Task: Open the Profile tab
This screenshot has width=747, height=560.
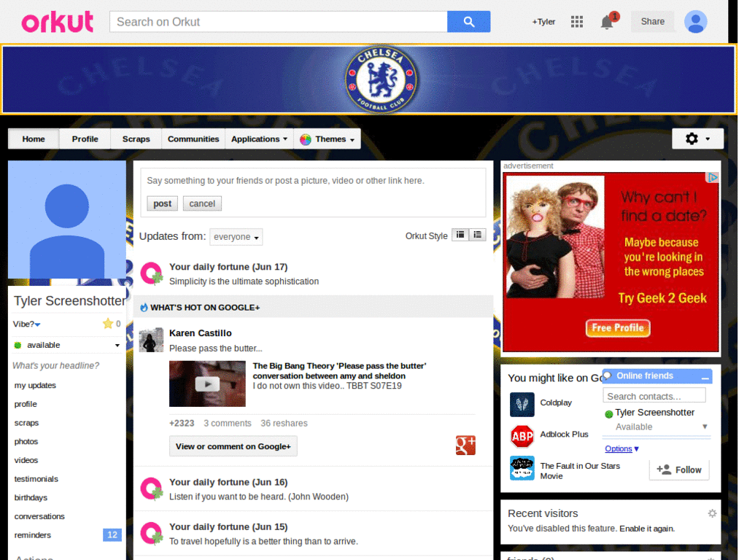Action: point(85,139)
